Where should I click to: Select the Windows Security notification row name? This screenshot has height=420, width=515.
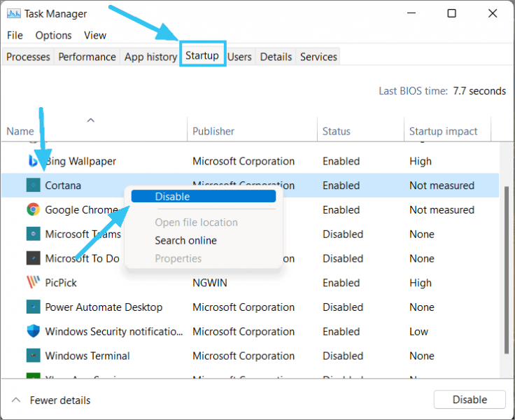pos(113,331)
